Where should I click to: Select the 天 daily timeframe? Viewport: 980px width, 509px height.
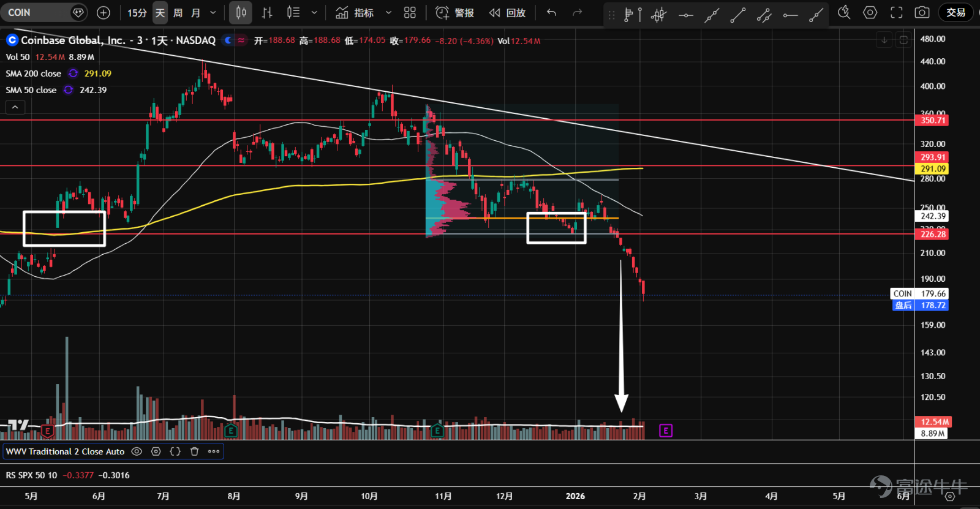160,12
